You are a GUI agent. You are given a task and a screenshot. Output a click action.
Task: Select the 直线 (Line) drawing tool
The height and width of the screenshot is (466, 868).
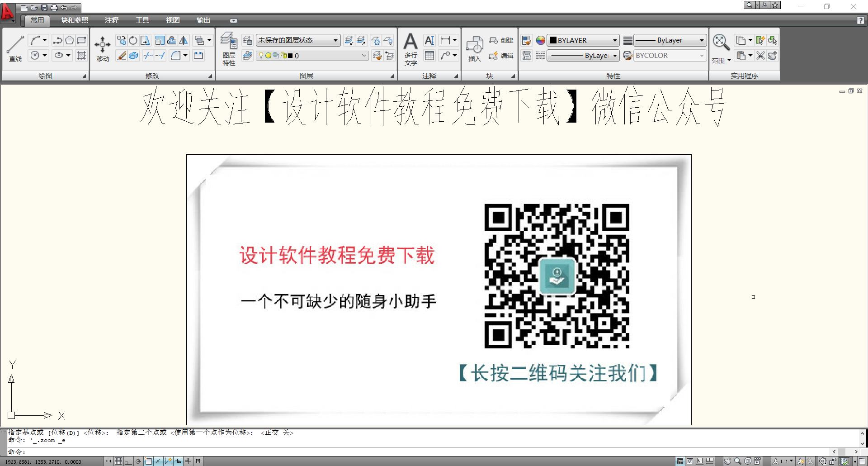[x=15, y=48]
